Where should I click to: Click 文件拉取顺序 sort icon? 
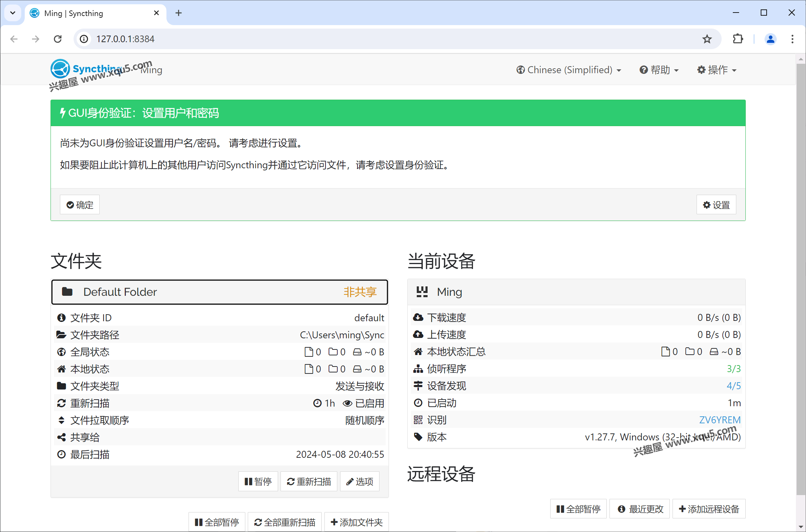pyautogui.click(x=61, y=420)
